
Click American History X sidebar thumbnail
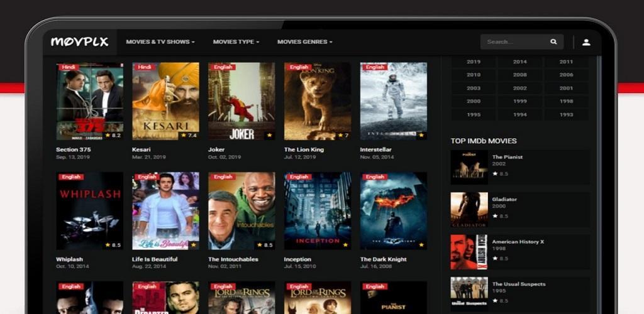[469, 252]
